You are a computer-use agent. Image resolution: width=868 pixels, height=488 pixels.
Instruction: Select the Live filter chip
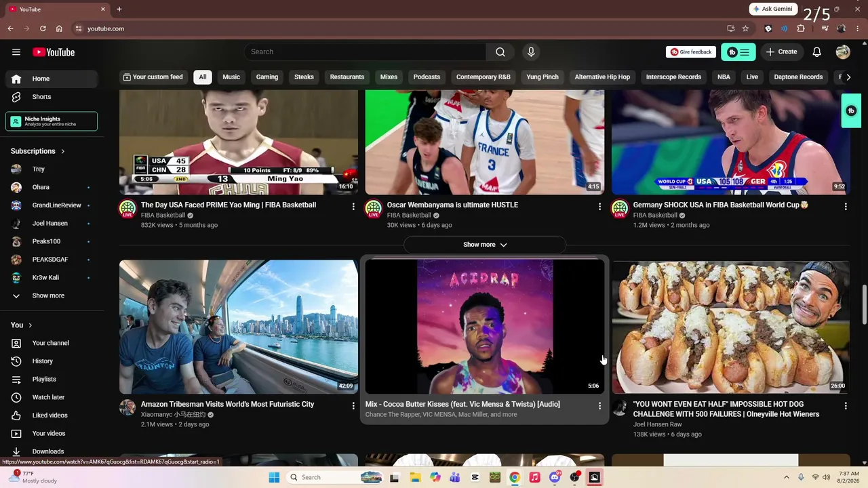point(752,77)
